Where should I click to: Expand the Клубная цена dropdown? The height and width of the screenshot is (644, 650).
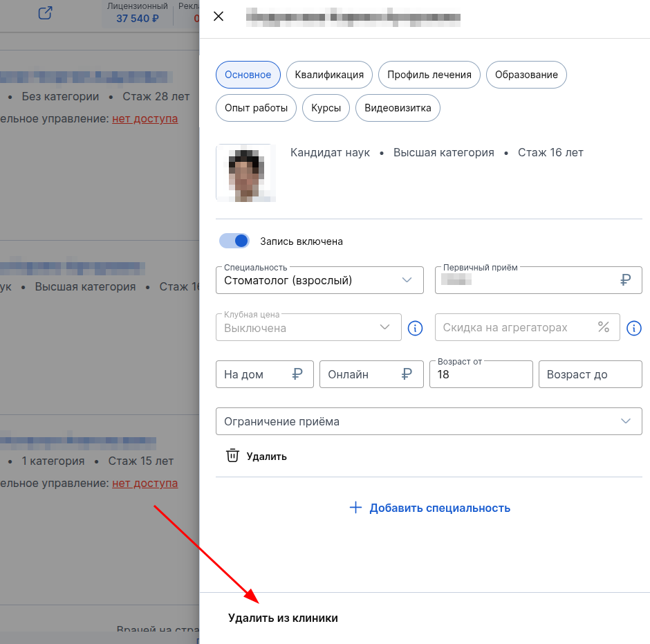(308, 328)
